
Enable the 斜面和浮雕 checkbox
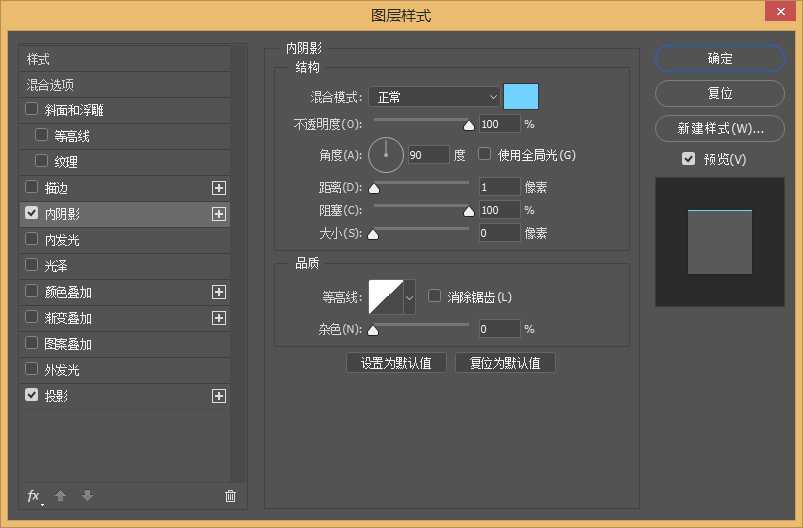click(x=32, y=110)
